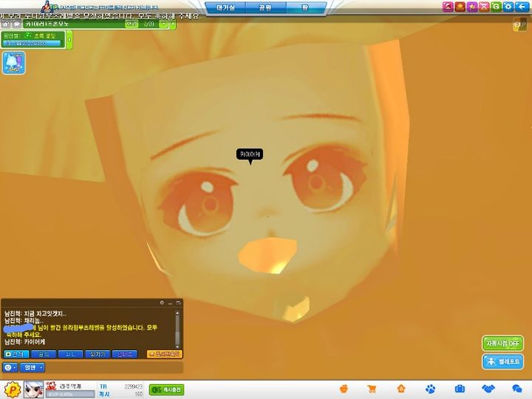Click the small green button left of 2/20
This screenshot has height=399, width=532.
pyautogui.click(x=132, y=24)
